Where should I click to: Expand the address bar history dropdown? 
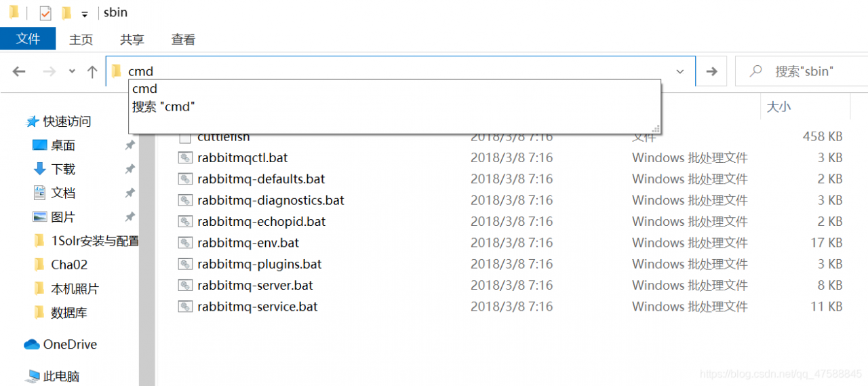click(x=680, y=71)
